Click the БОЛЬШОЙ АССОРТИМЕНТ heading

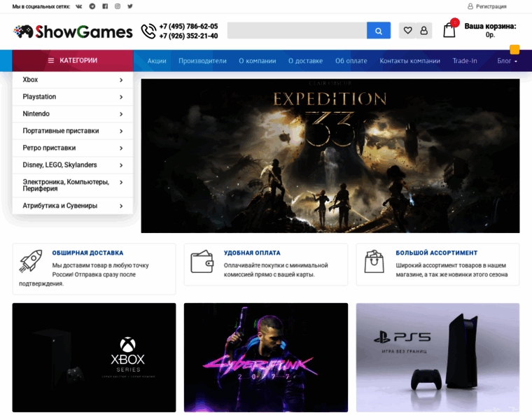coord(437,253)
